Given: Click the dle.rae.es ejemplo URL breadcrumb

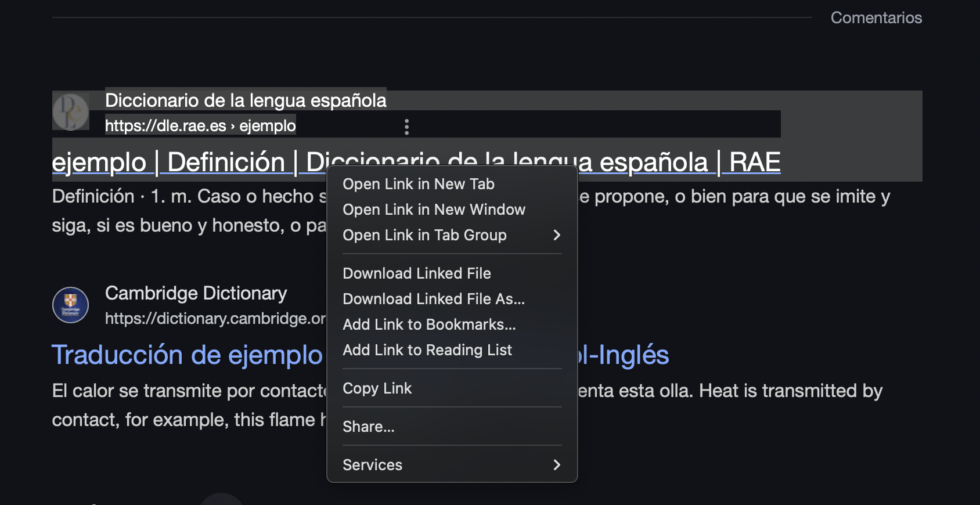Looking at the screenshot, I should coord(200,125).
